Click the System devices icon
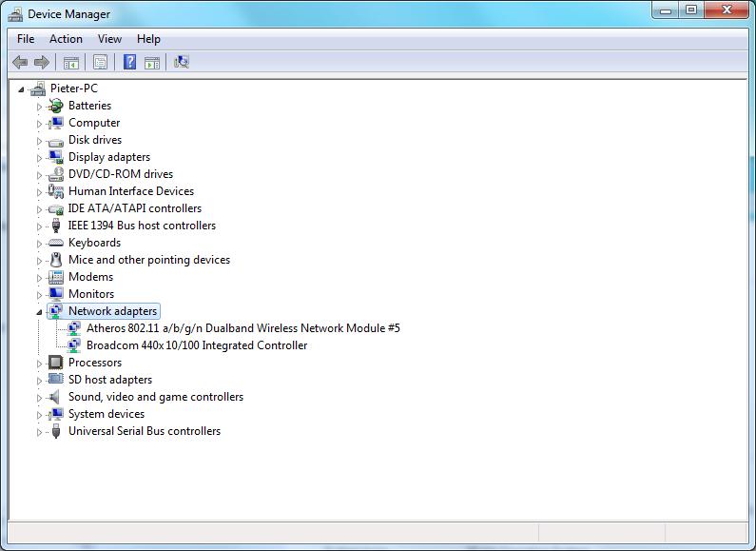The height and width of the screenshot is (551, 756). (x=56, y=414)
